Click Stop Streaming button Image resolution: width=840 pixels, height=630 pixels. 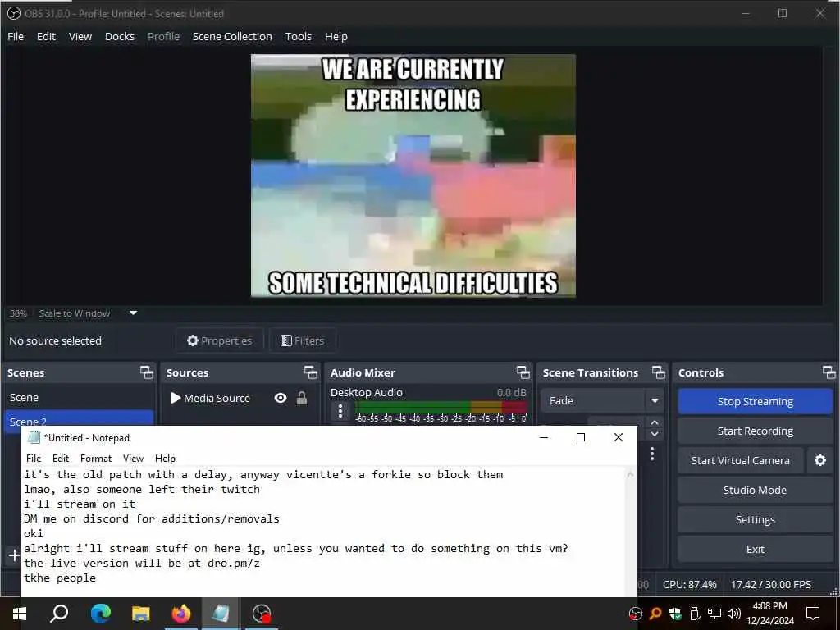click(x=756, y=401)
